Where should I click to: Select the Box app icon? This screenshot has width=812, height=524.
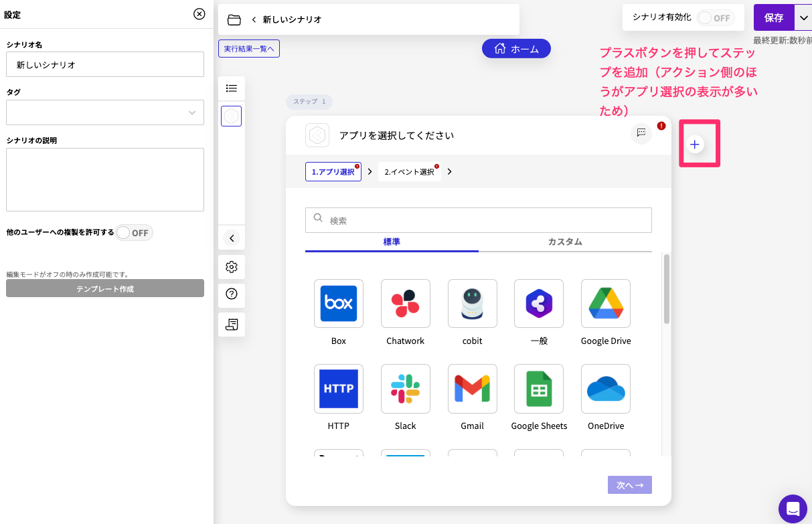tap(339, 303)
